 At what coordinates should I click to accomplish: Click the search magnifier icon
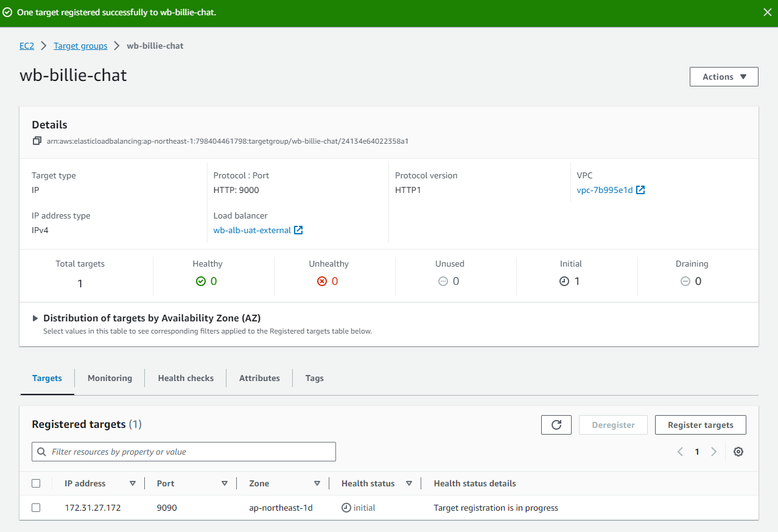(42, 452)
